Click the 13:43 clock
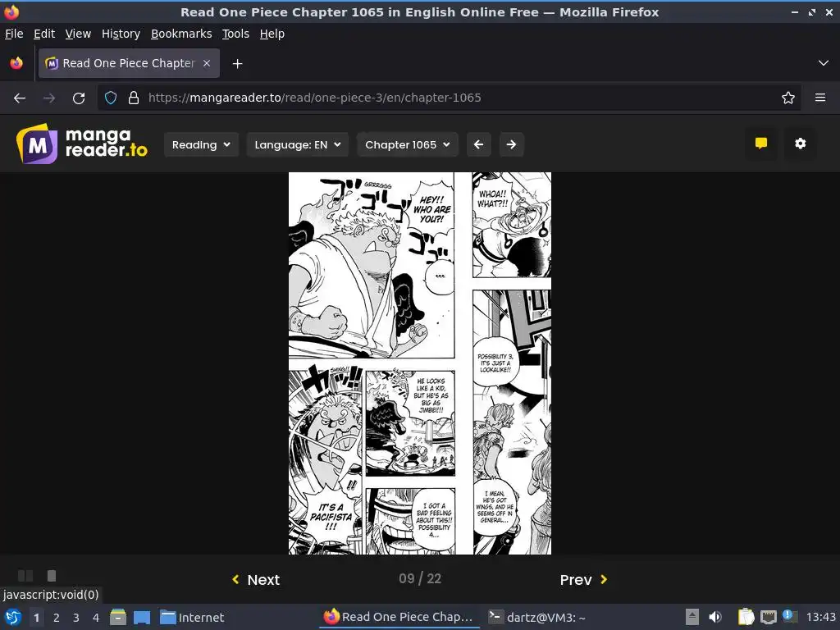The height and width of the screenshot is (630, 840). coord(820,617)
